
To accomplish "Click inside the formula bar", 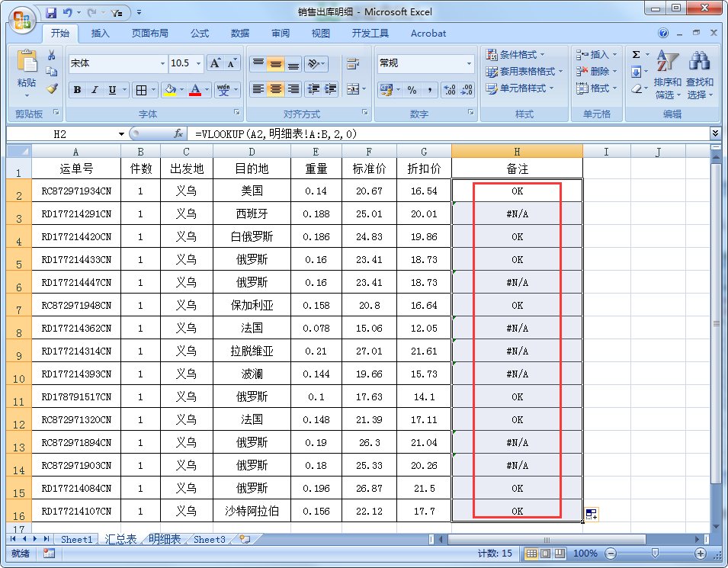I will (381, 133).
